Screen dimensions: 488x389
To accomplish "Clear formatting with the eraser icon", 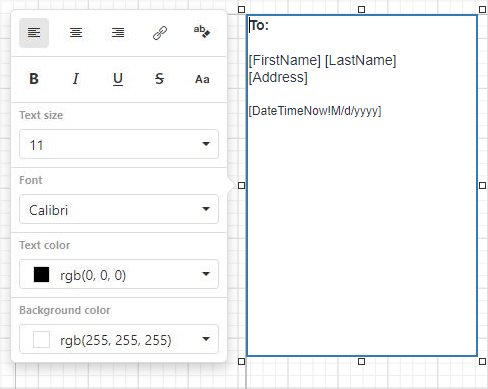I will [x=202, y=33].
